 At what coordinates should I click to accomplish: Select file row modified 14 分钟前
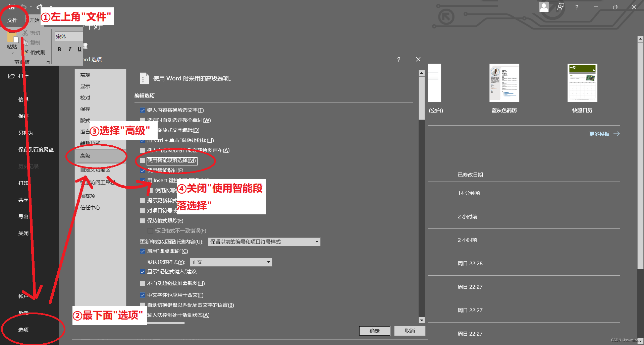click(524, 193)
